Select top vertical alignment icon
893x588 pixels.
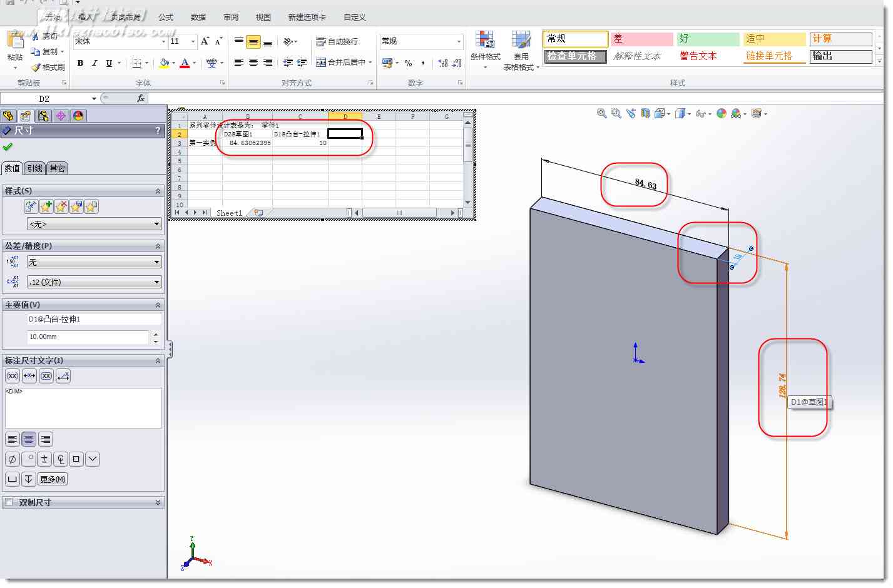[x=238, y=41]
